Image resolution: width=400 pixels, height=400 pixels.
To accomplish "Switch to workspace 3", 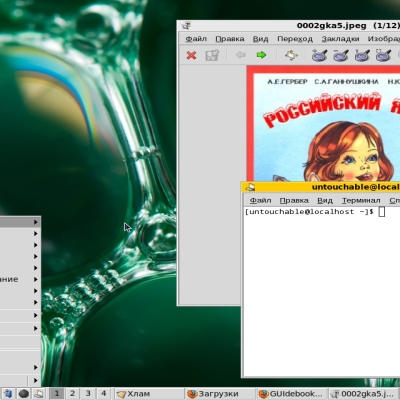I will 88,394.
